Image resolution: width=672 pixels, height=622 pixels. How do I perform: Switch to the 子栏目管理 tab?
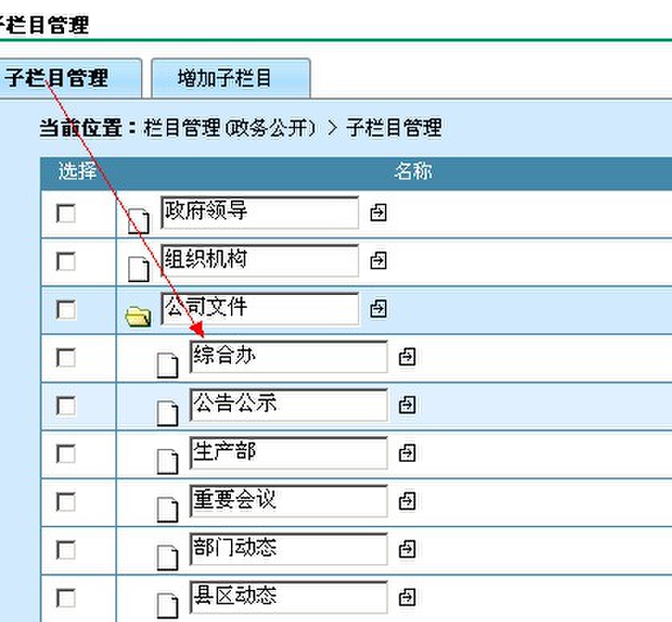[58, 79]
